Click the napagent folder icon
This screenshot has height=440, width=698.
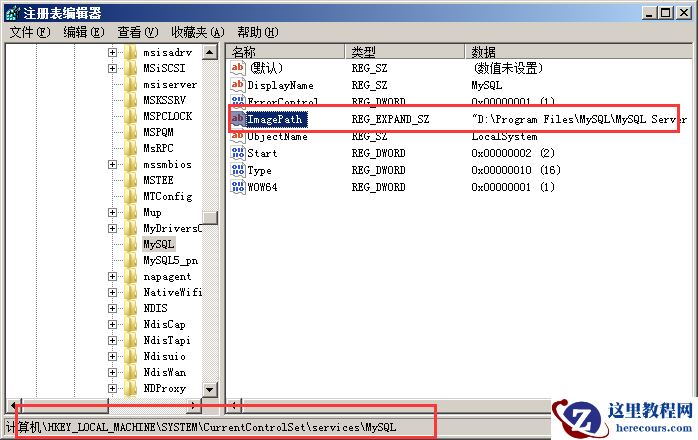(130, 276)
